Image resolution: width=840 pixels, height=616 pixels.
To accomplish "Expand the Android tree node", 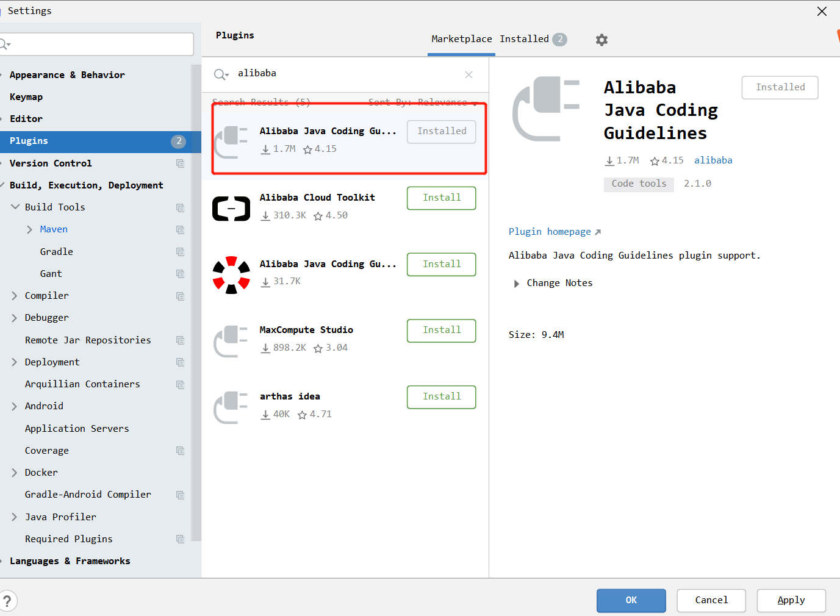I will pos(14,406).
